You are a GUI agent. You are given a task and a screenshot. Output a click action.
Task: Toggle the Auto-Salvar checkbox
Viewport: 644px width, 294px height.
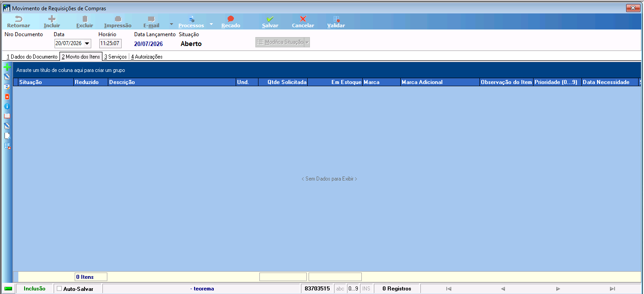click(x=59, y=289)
